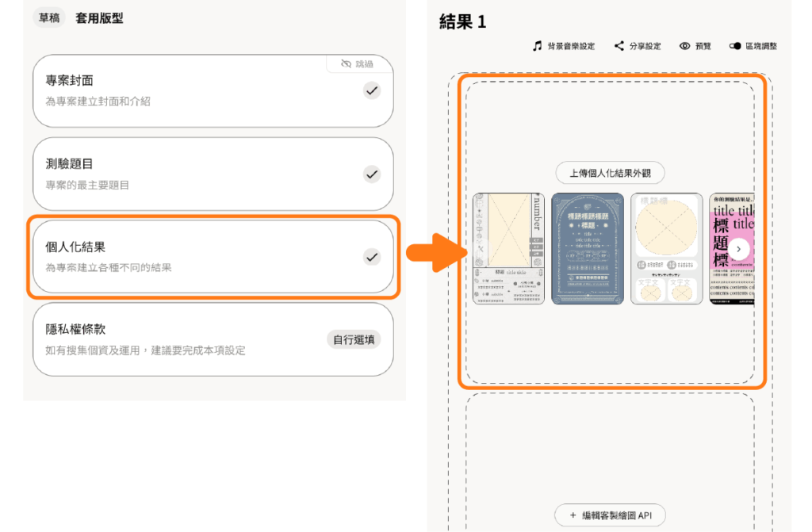Click the text 如有搜集個資及運用，建議要完成本項設定
This screenshot has width=812, height=532.
[146, 350]
